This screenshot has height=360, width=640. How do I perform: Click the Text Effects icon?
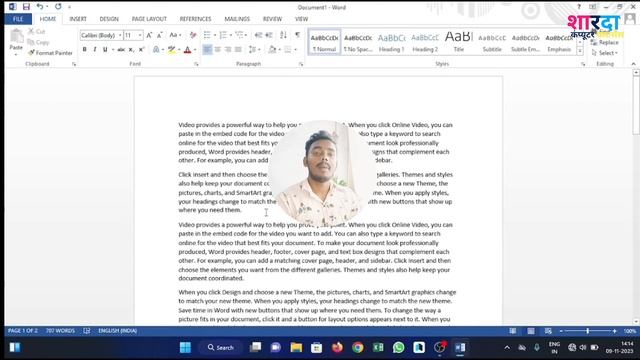[156, 49]
